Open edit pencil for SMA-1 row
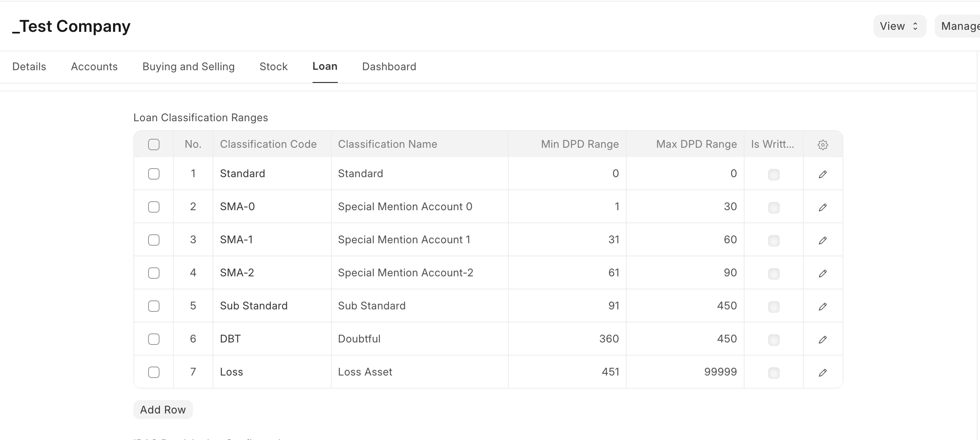Image resolution: width=980 pixels, height=440 pixels. (823, 240)
